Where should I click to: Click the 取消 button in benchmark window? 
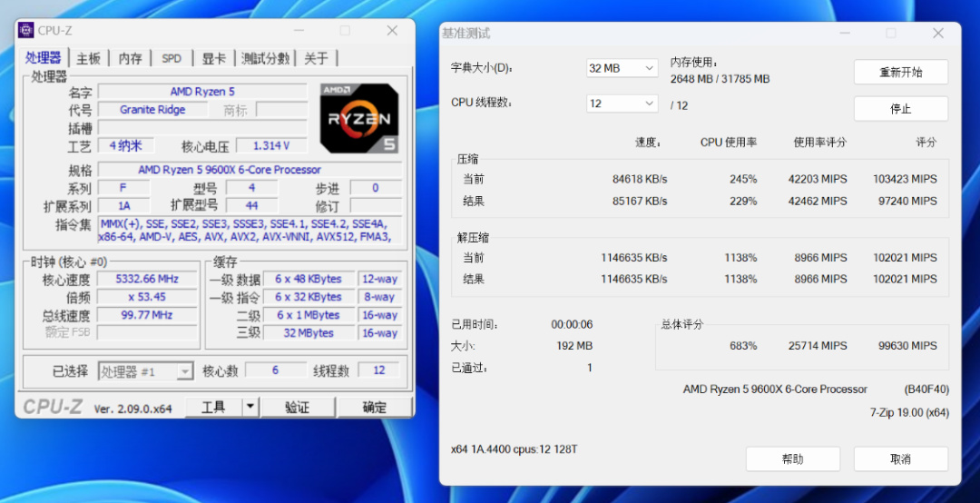(901, 459)
